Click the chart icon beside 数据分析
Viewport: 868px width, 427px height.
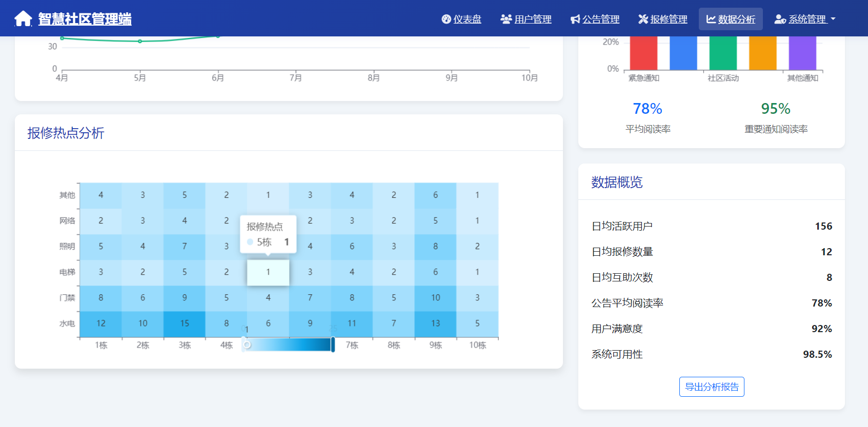click(x=711, y=19)
